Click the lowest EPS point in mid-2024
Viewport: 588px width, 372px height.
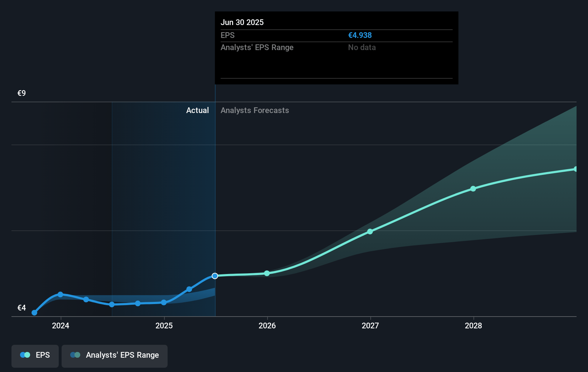pos(112,304)
